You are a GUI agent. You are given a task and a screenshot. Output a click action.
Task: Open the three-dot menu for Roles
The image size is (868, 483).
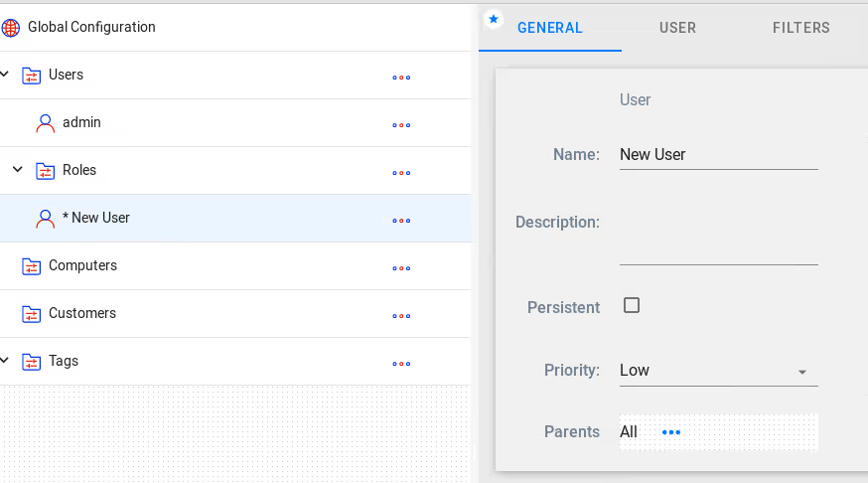pos(401,173)
